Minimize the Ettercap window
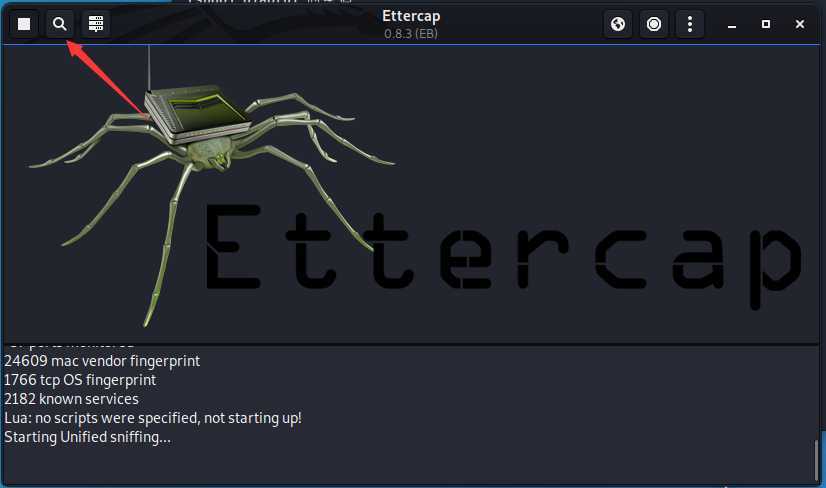826x488 pixels. 732,25
